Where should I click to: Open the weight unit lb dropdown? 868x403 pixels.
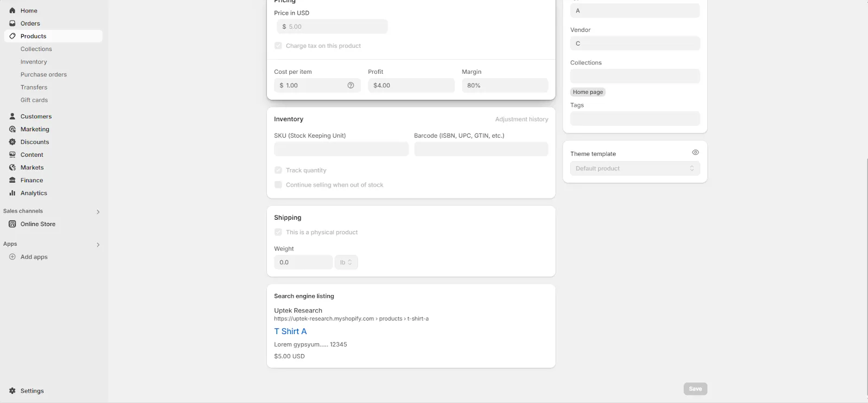click(346, 263)
